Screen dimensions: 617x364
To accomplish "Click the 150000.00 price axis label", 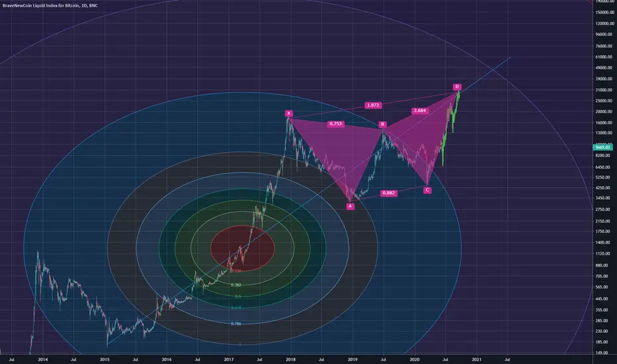I will tap(604, 12).
